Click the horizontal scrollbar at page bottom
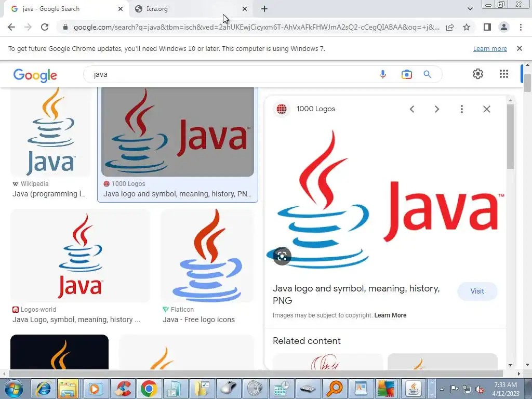Screen dimensions: 532x399 256,374
